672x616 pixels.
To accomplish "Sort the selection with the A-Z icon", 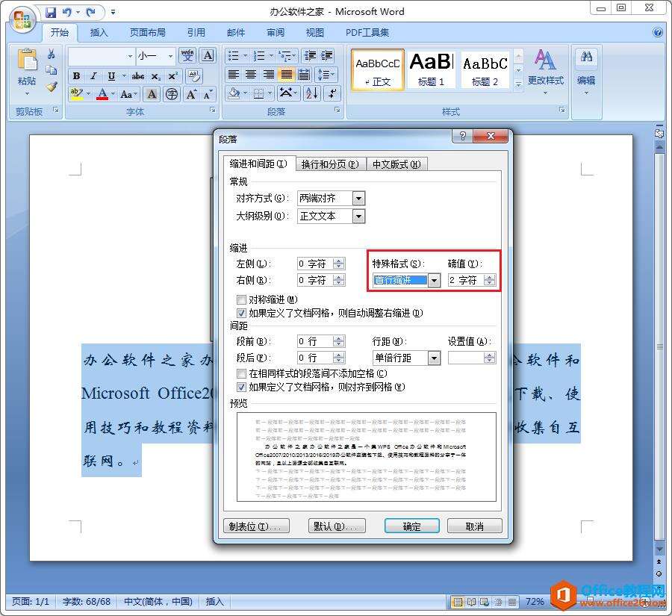I will click(311, 93).
